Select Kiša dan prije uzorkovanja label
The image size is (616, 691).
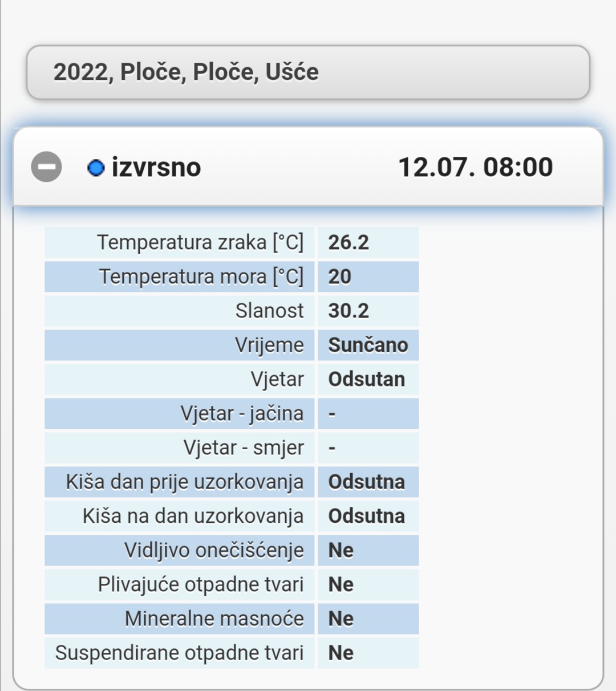point(184,482)
